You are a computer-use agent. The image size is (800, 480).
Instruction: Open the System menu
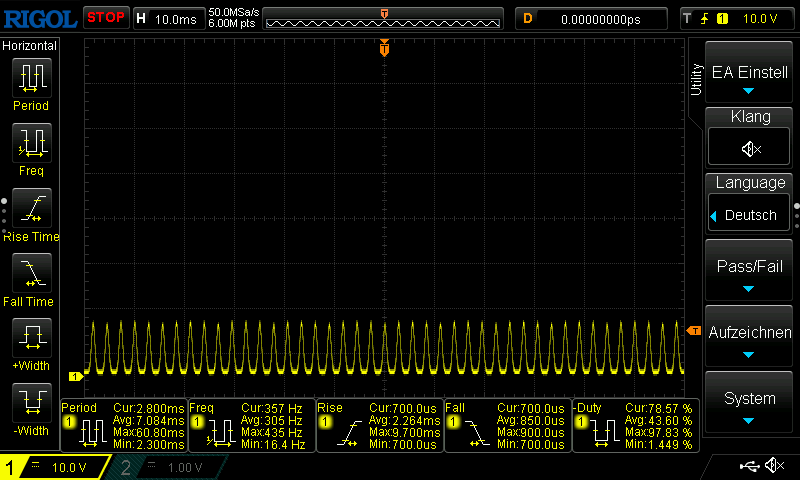point(750,404)
